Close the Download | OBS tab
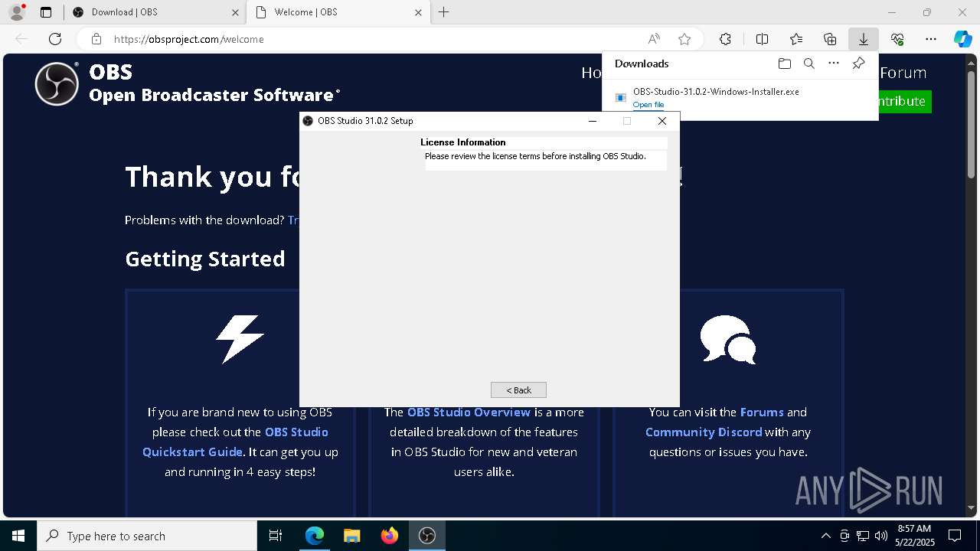The height and width of the screenshot is (551, 980). click(236, 12)
